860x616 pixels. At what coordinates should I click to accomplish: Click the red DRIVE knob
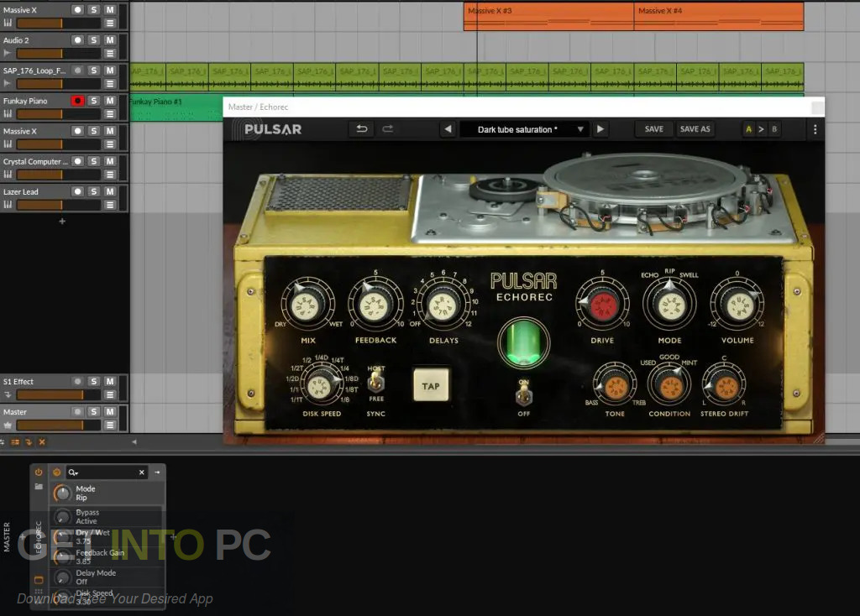coord(602,305)
